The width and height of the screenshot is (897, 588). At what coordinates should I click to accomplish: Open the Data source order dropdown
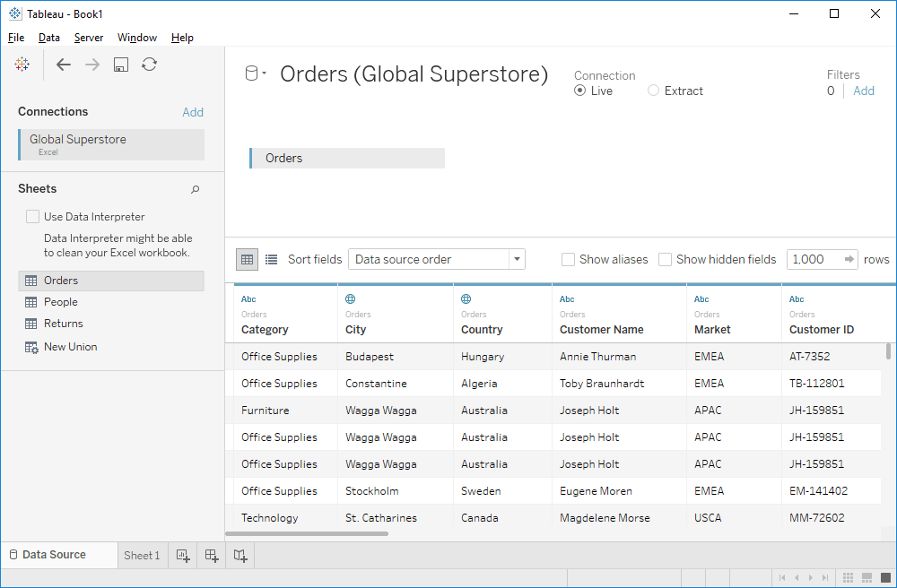(517, 258)
